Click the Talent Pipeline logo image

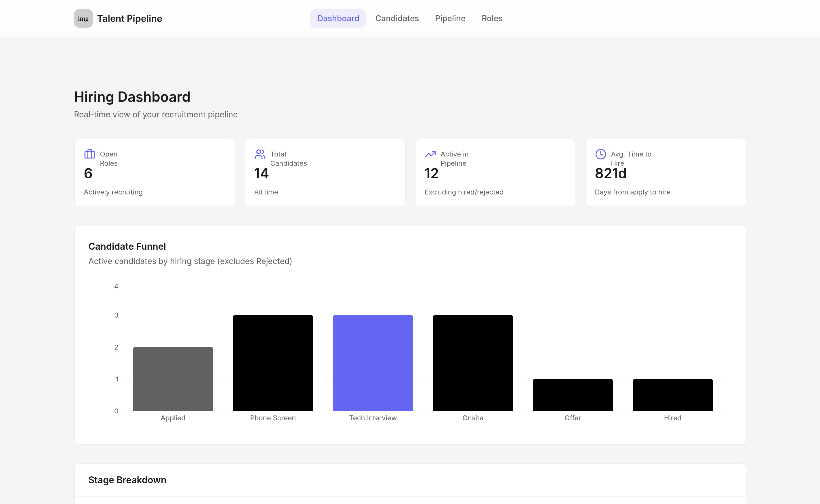[83, 18]
